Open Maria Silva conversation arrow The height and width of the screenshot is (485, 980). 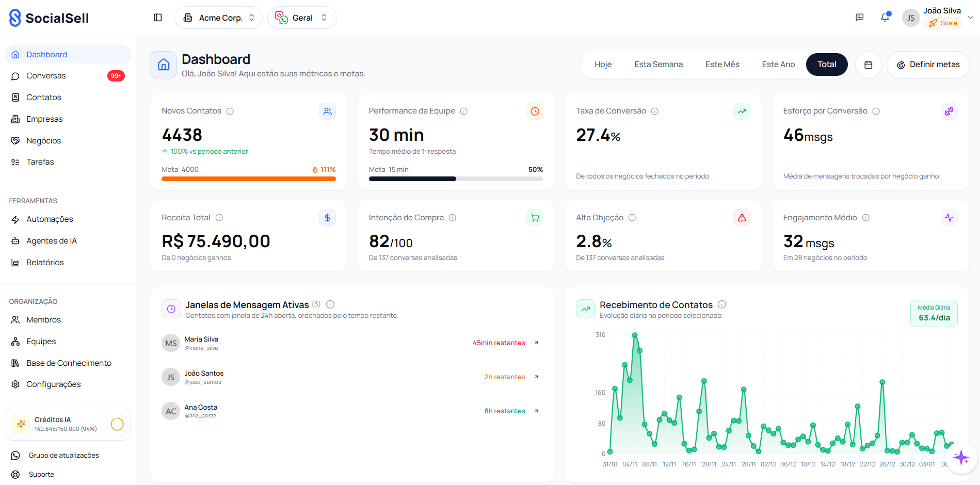tap(536, 343)
